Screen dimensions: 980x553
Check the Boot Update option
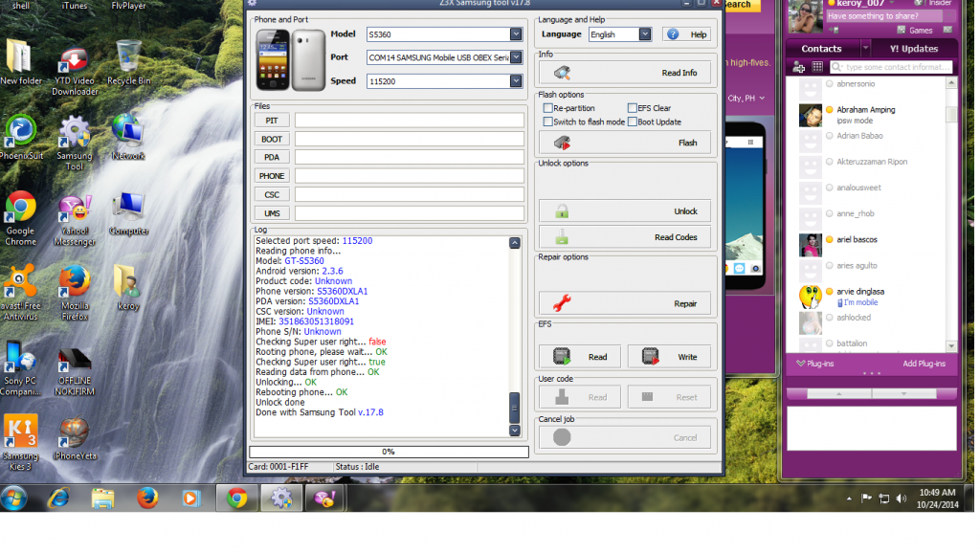632,122
